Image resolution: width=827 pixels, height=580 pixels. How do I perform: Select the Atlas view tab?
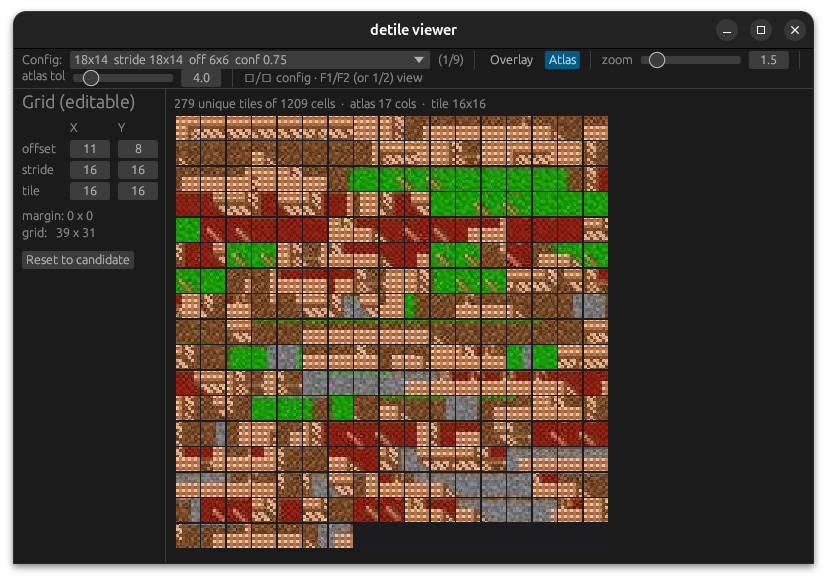[x=562, y=60]
